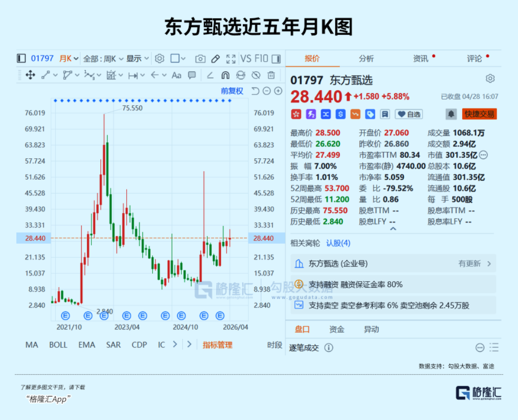
Task: Add a comment bubble annotation
Action: pyautogui.click(x=192, y=75)
